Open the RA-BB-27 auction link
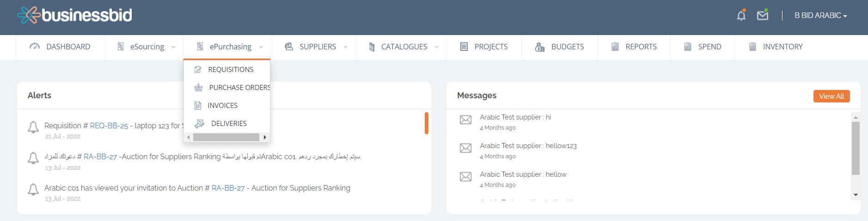The width and height of the screenshot is (868, 221). point(100,157)
